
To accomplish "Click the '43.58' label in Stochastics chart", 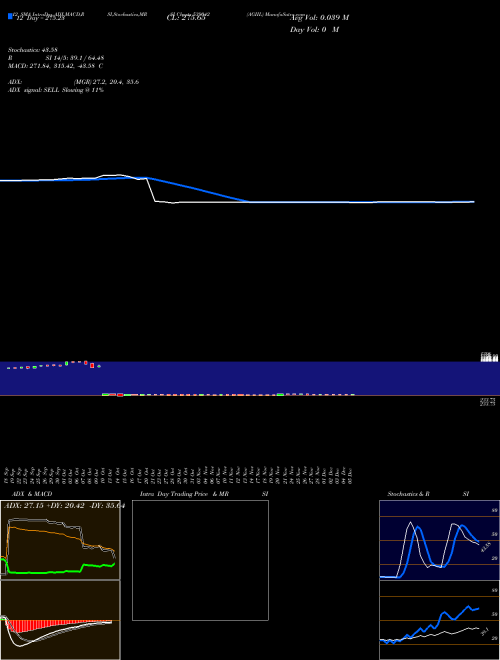I will (x=486, y=548).
